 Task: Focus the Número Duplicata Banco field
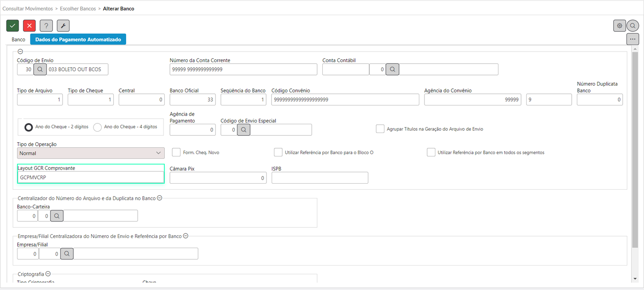tap(600, 99)
